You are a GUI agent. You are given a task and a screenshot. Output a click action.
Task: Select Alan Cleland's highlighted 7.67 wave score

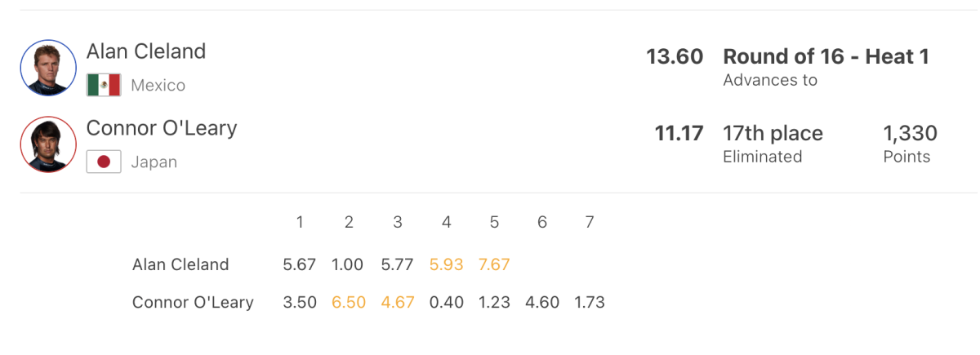(x=494, y=264)
